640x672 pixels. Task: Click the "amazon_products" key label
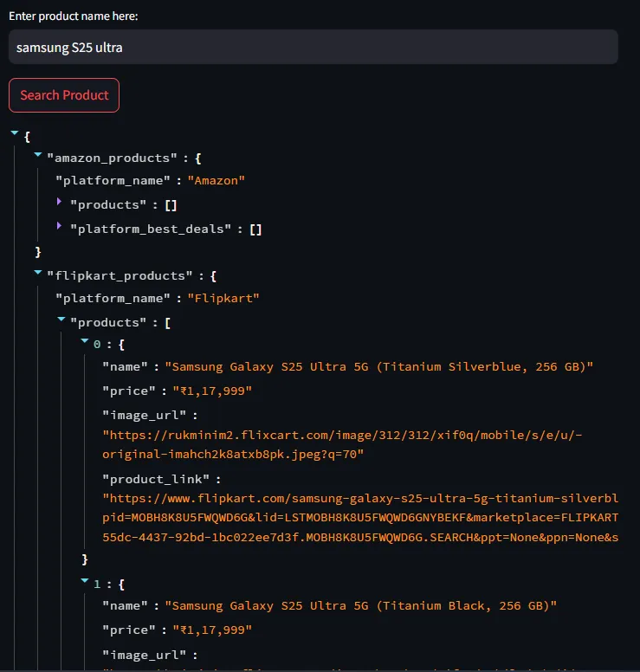coord(113,158)
